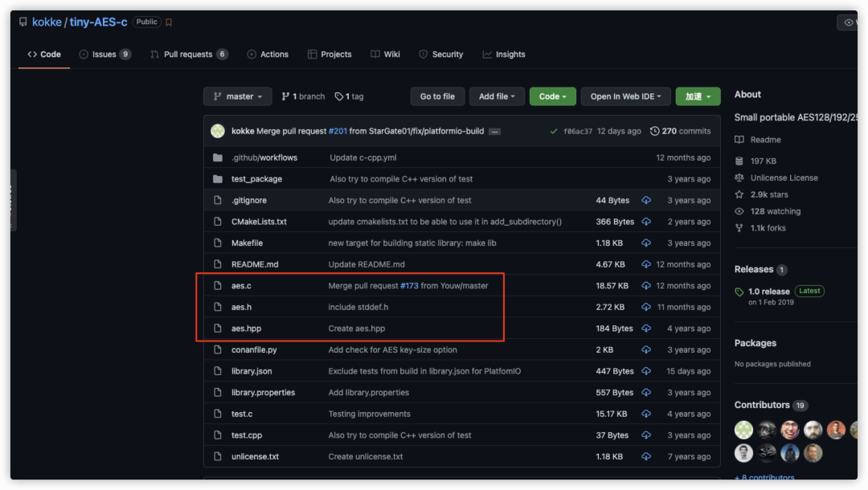Click the commit message ellipsis button
This screenshot has width=868, height=490.
tap(495, 132)
